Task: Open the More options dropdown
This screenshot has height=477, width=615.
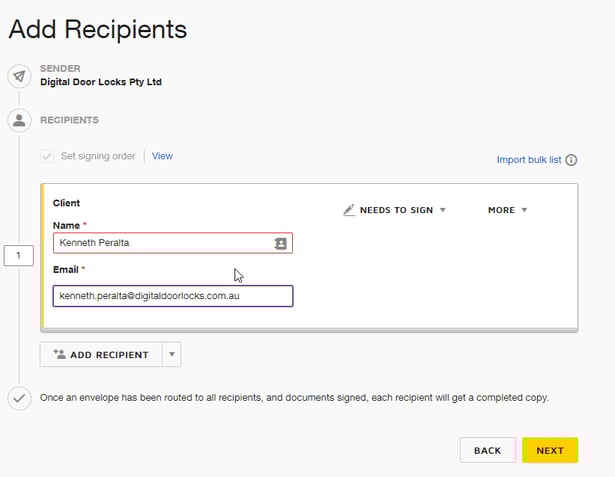Action: [507, 210]
